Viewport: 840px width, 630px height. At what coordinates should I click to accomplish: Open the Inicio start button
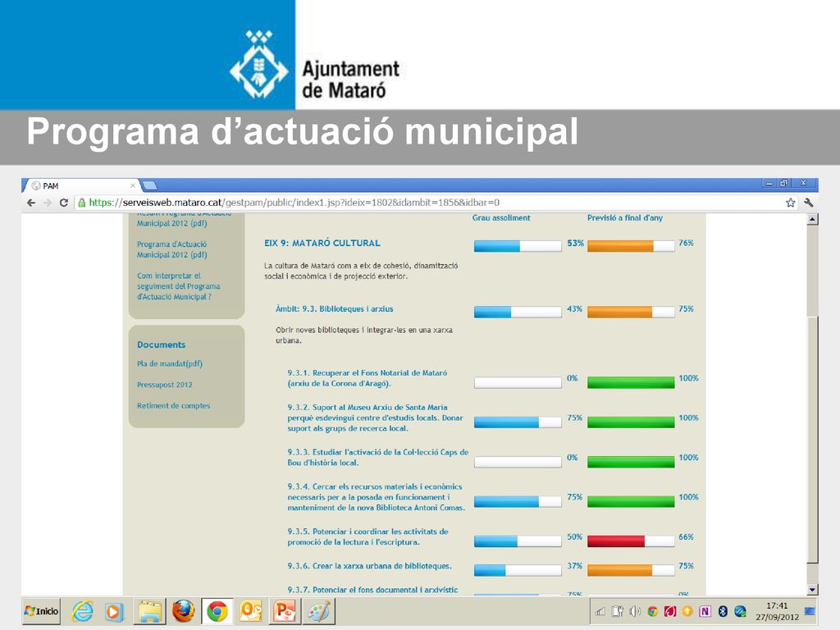(41, 611)
